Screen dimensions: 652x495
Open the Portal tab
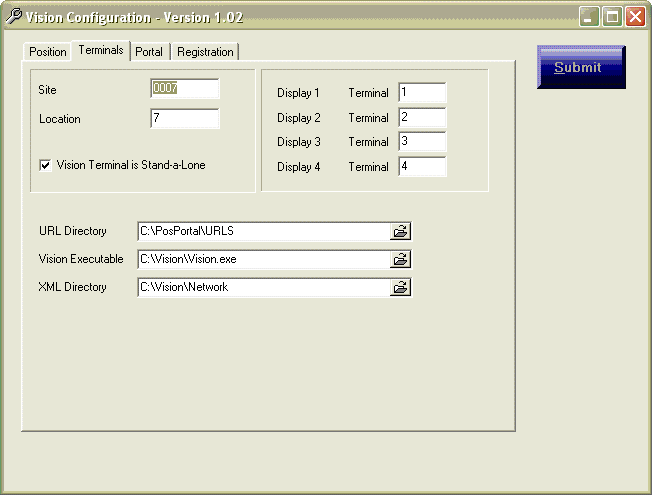click(149, 52)
